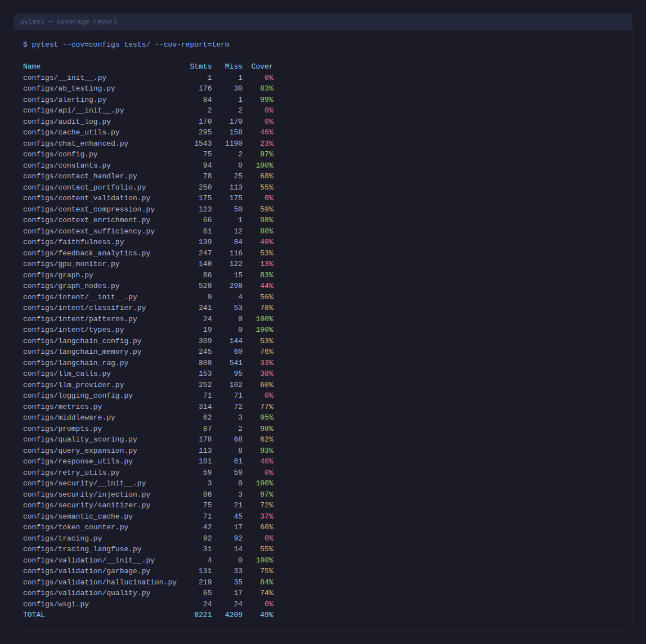Click the Name column header

tap(32, 66)
